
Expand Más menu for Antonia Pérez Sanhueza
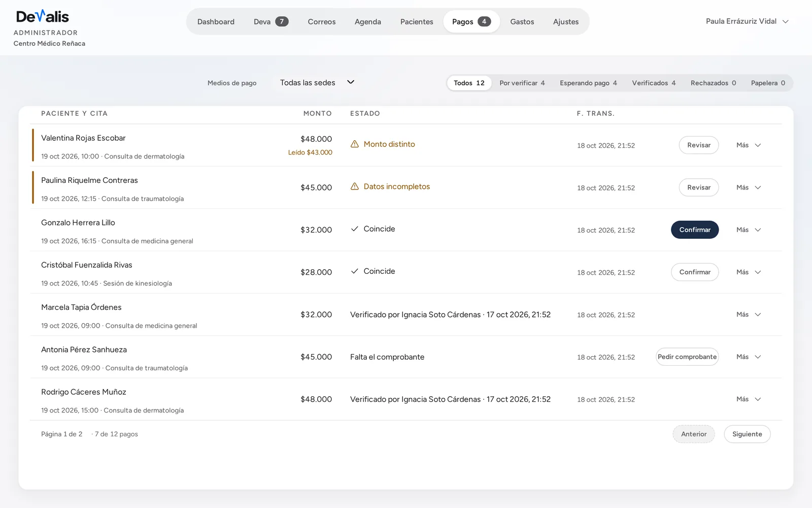point(749,357)
